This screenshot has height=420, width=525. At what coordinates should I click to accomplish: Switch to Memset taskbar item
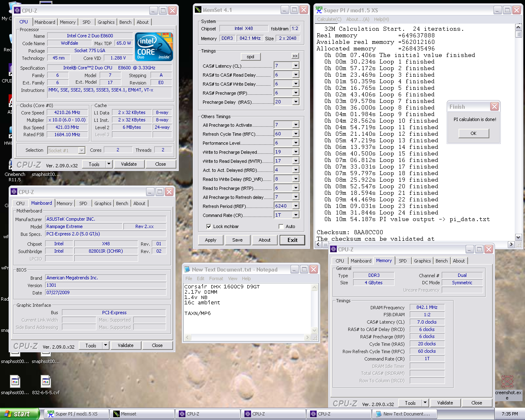tap(142, 414)
